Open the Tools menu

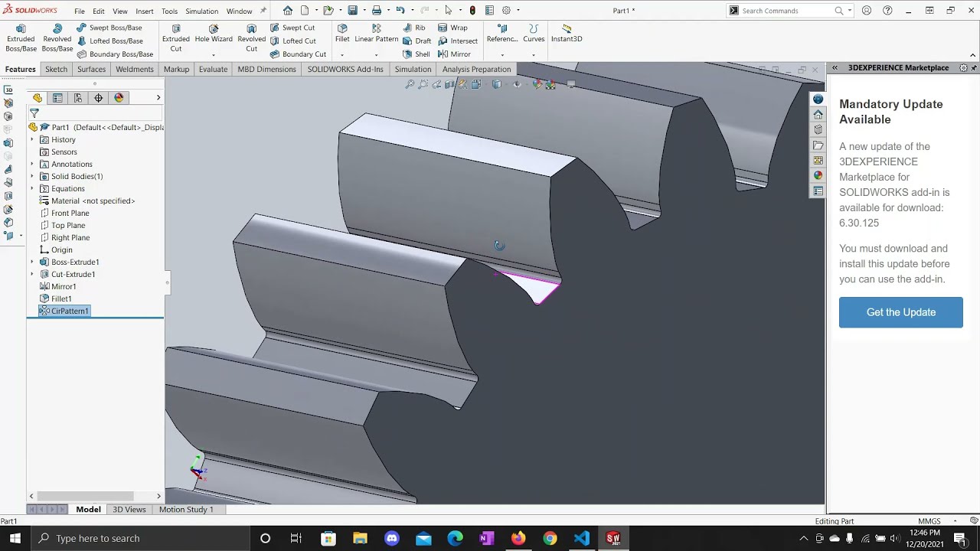[x=170, y=11]
